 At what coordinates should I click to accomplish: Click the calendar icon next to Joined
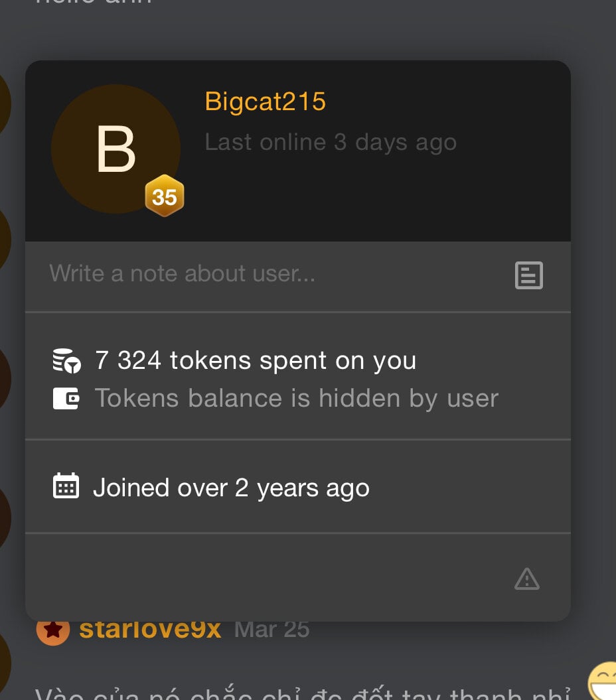(x=66, y=486)
